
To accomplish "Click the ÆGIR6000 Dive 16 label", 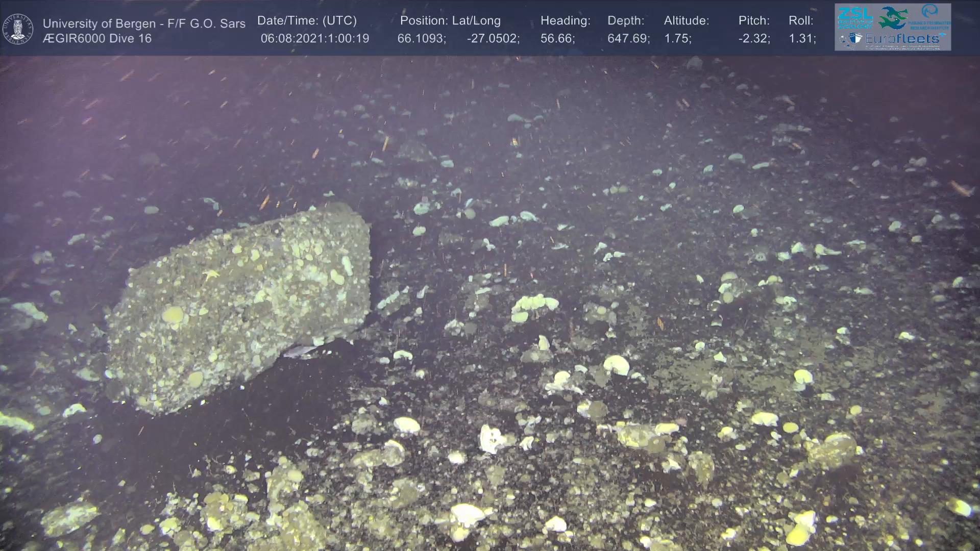I will [x=97, y=39].
